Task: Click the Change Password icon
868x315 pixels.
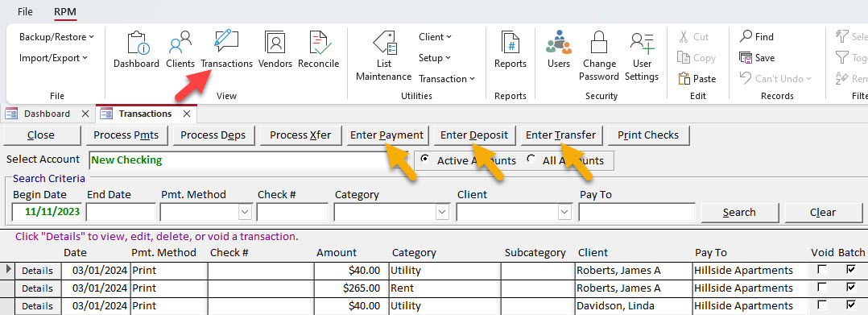Action: click(599, 56)
